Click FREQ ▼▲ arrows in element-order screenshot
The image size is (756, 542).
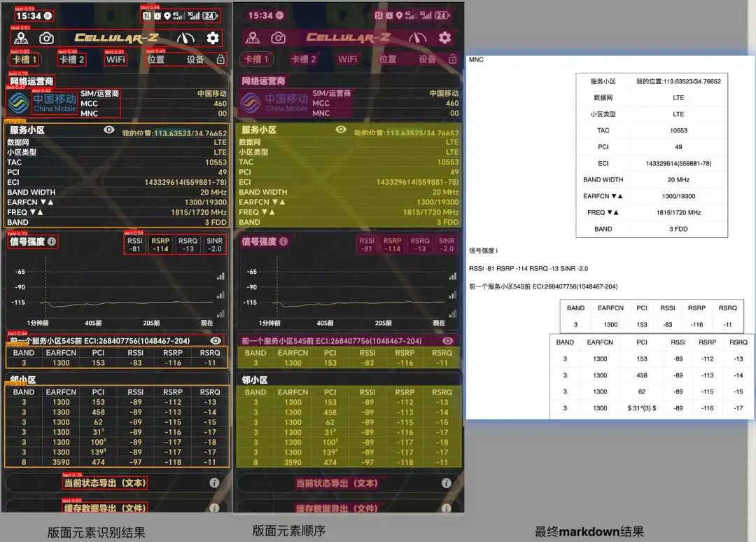coord(269,212)
